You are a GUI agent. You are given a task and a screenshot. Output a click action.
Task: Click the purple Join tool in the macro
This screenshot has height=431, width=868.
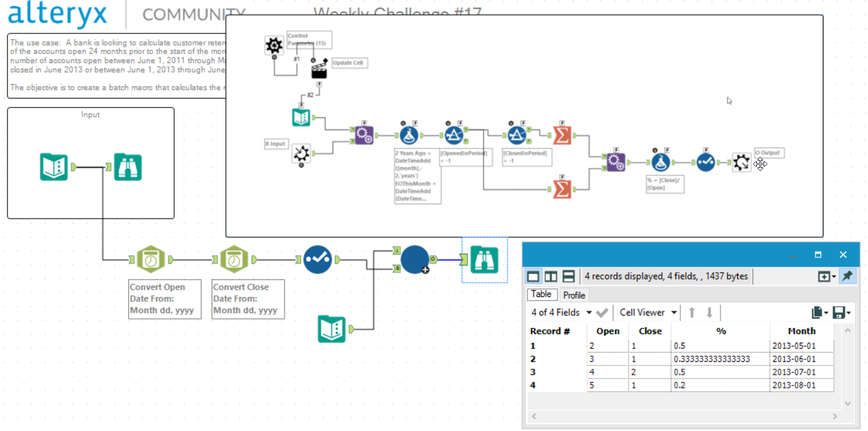click(x=364, y=135)
